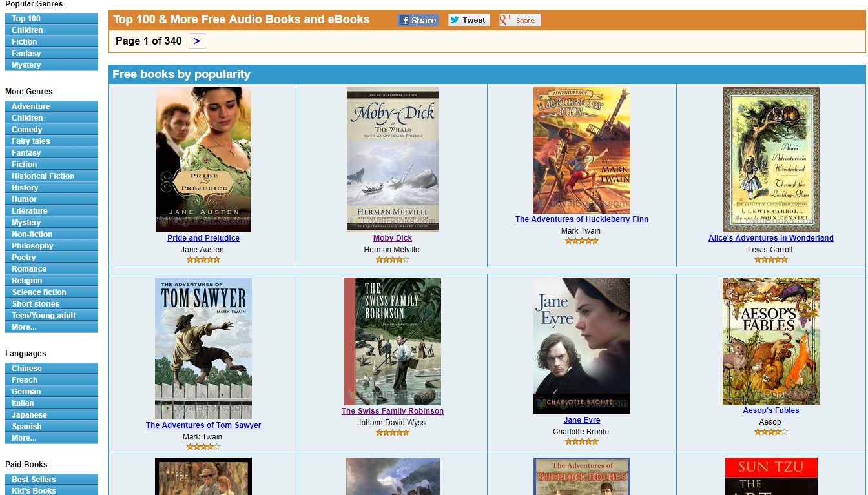Click Sherlock Holmes cover image
Screen dimensions: 868x495
(x=582, y=476)
